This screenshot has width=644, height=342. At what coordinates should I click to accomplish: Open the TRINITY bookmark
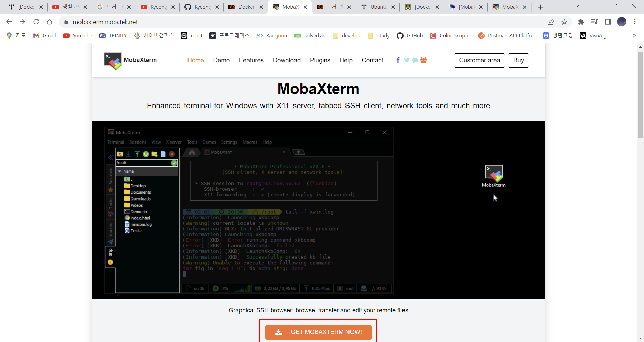[x=113, y=35]
